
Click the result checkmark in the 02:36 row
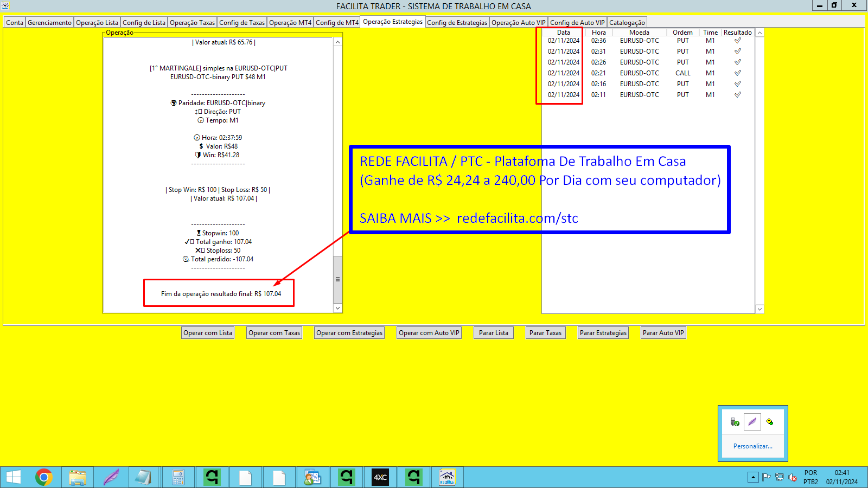pos(738,41)
